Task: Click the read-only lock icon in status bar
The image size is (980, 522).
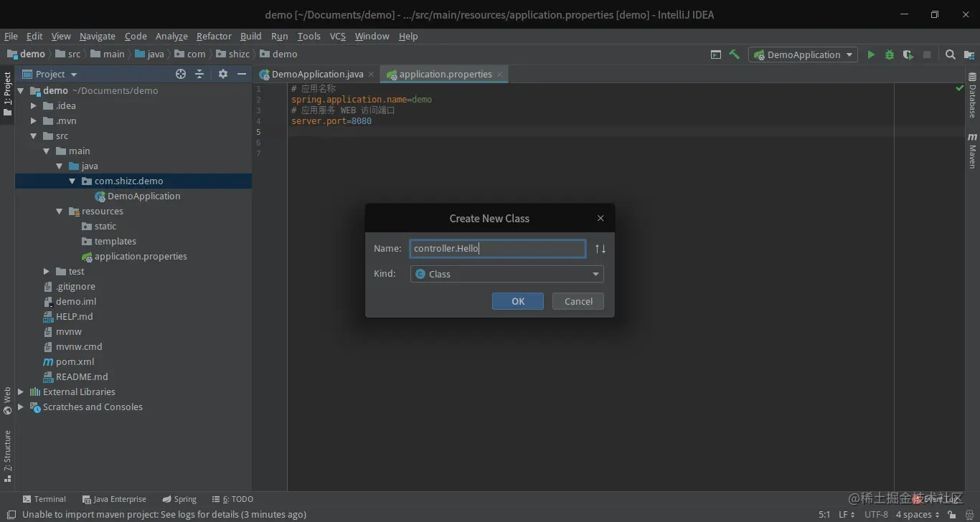Action: point(952,515)
